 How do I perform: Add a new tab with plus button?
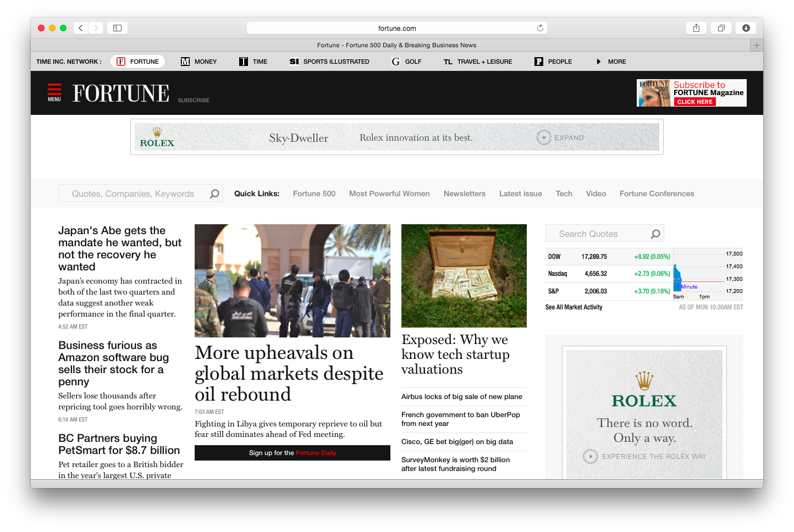(x=757, y=45)
